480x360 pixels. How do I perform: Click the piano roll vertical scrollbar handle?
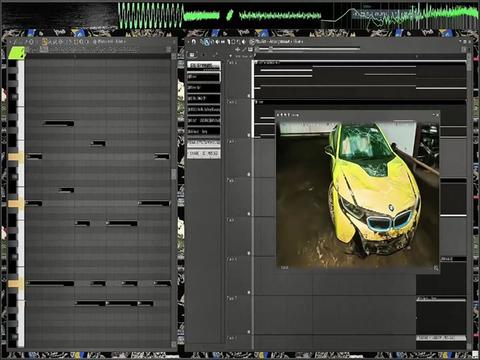(x=174, y=174)
